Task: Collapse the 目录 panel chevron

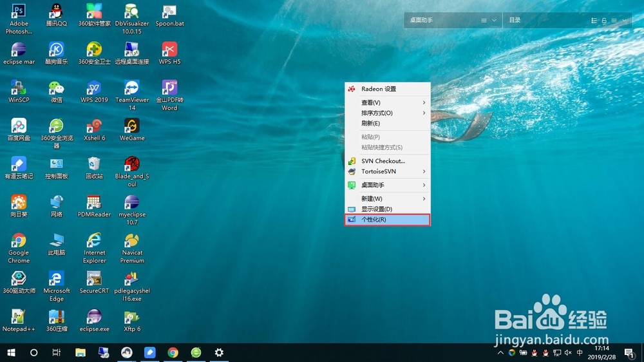Action: (624, 20)
